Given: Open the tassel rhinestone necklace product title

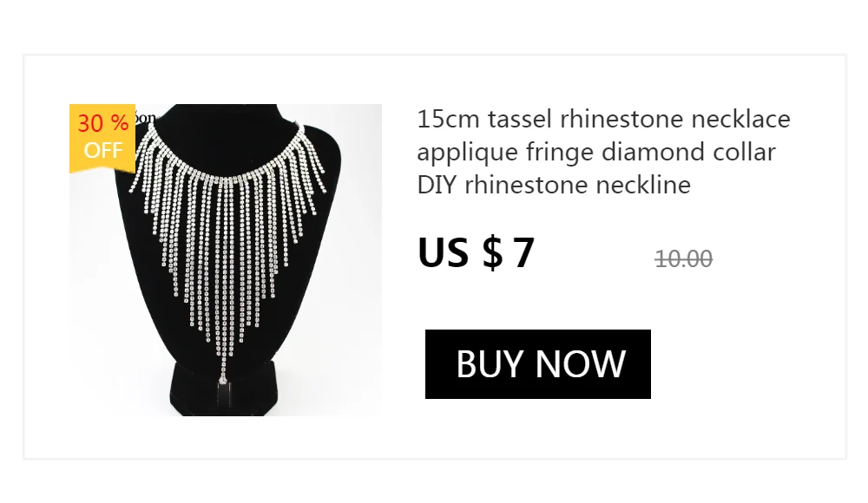Looking at the screenshot, I should click(x=603, y=152).
